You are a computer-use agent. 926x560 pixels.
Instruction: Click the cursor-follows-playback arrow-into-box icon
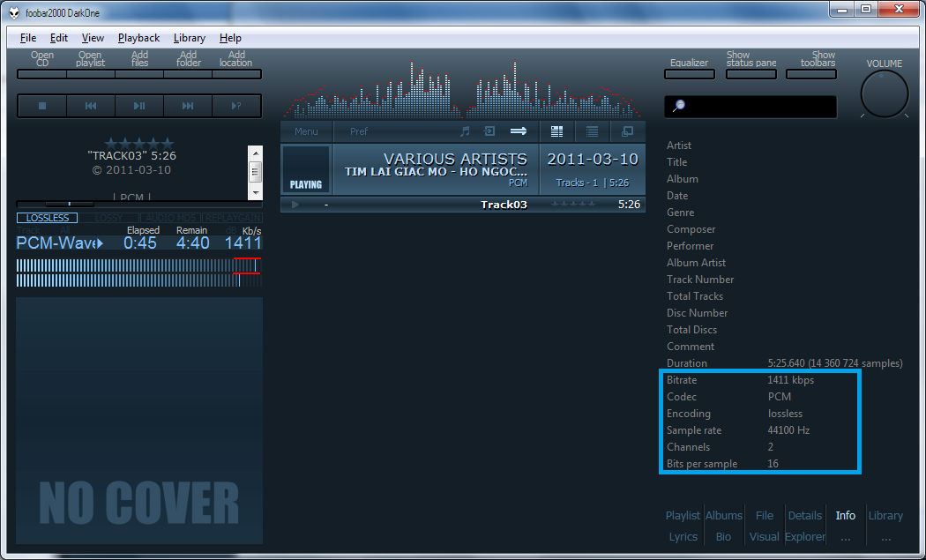tap(489, 131)
